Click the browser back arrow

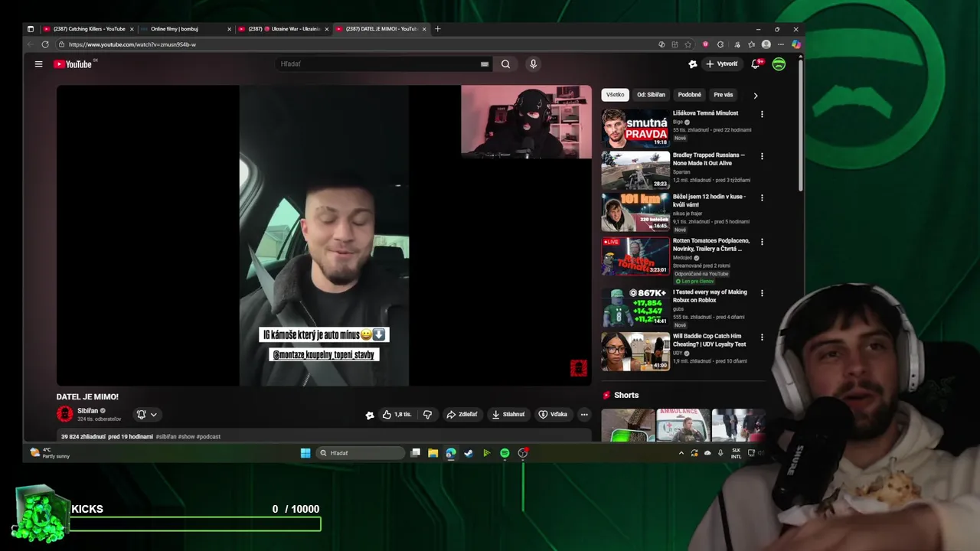point(31,44)
